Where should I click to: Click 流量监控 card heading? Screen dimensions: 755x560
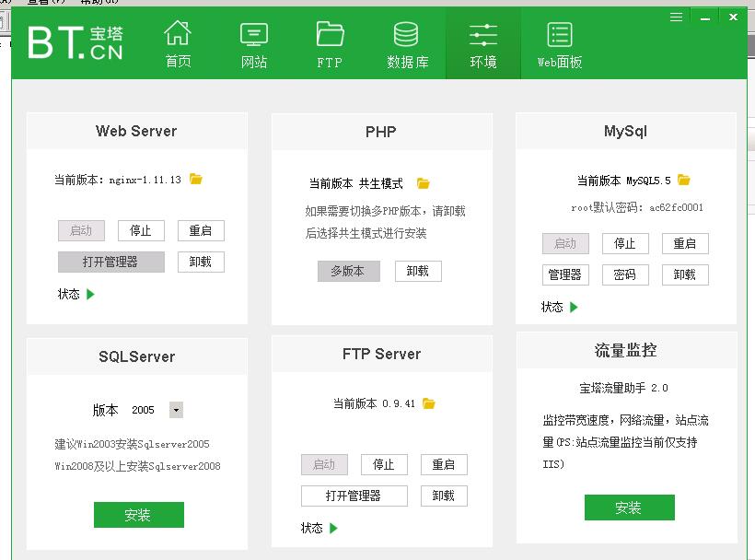click(x=625, y=350)
